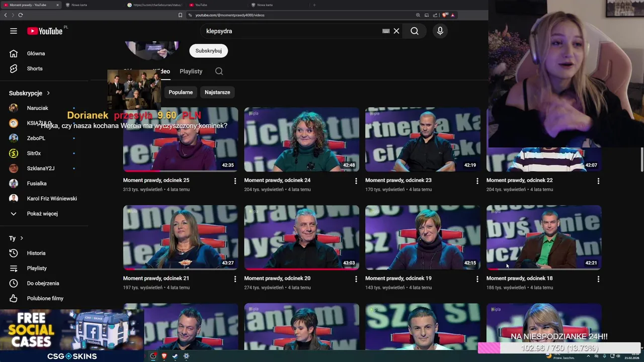Go back with the browser back arrow
Viewport: 644px width, 362px height.
[6, 15]
